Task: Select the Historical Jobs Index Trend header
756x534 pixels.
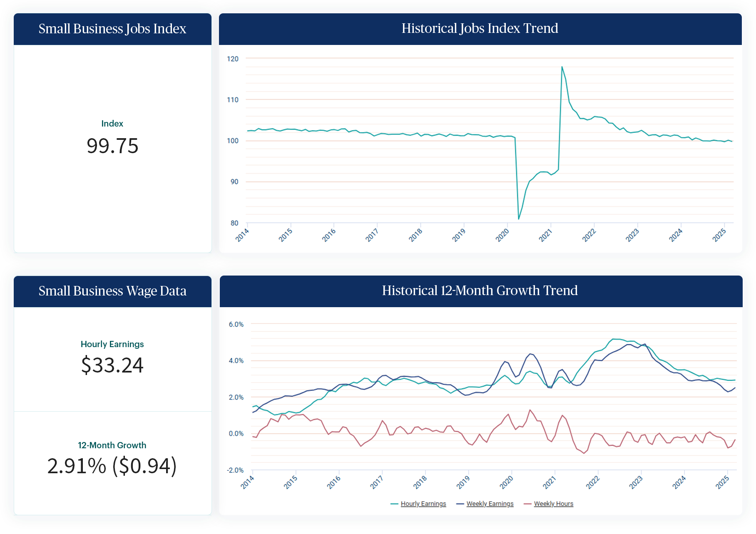Action: (x=480, y=28)
